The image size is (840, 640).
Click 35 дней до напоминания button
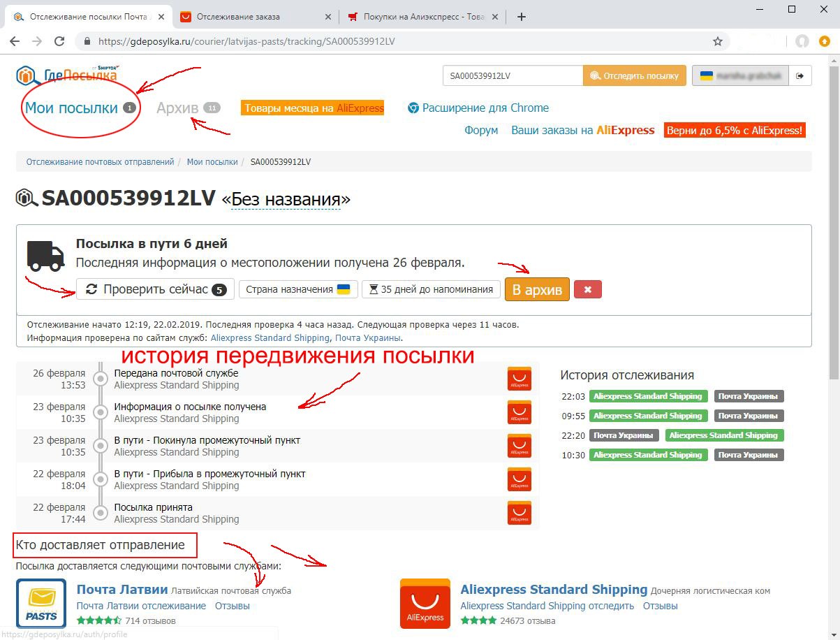tap(431, 289)
